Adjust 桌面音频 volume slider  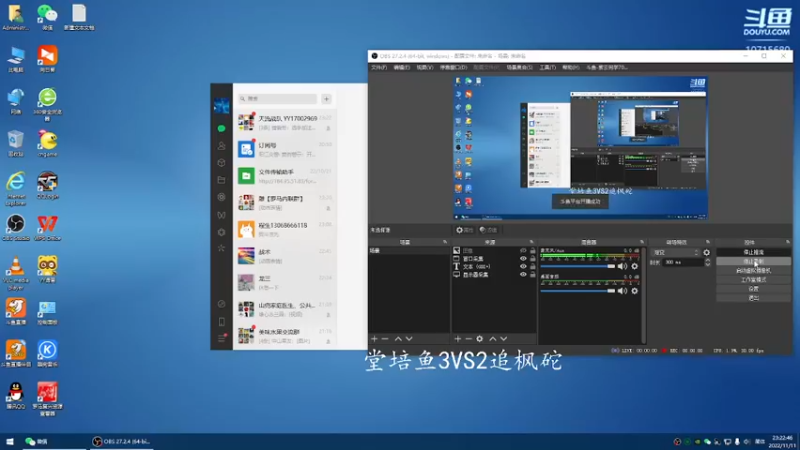(578, 291)
